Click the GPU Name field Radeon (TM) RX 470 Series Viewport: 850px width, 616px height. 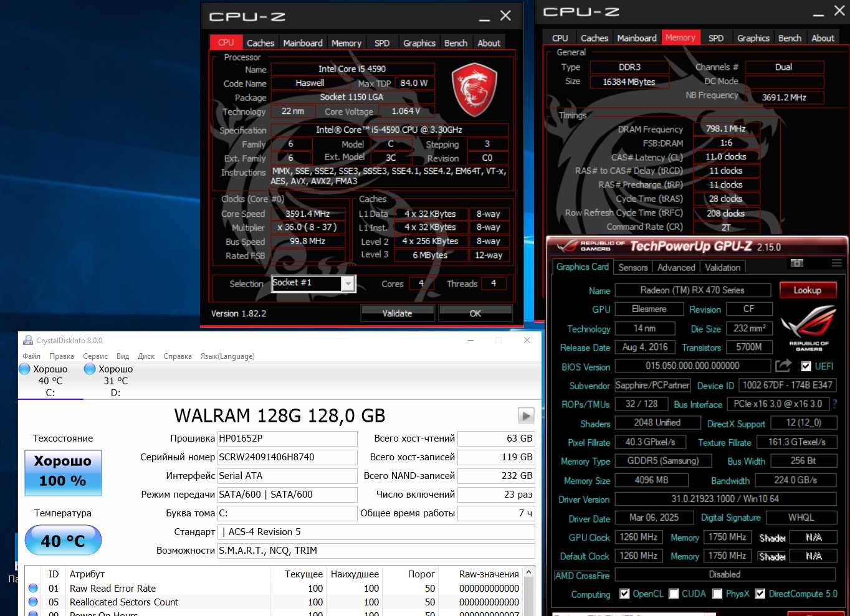(692, 290)
